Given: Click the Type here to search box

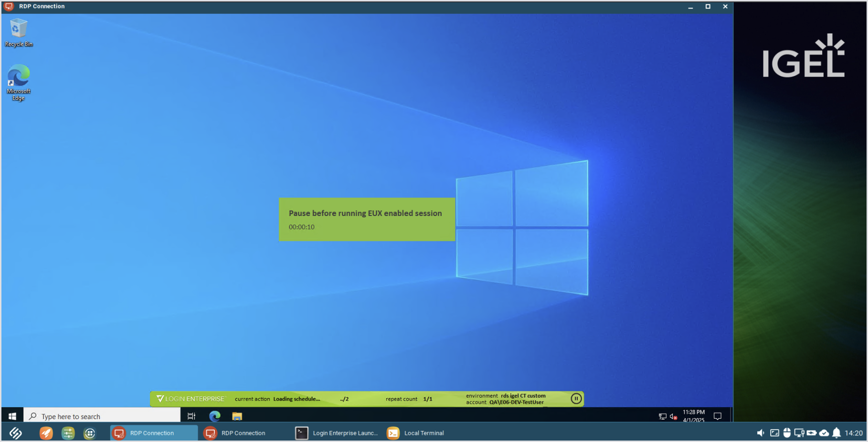Looking at the screenshot, I should pyautogui.click(x=102, y=416).
